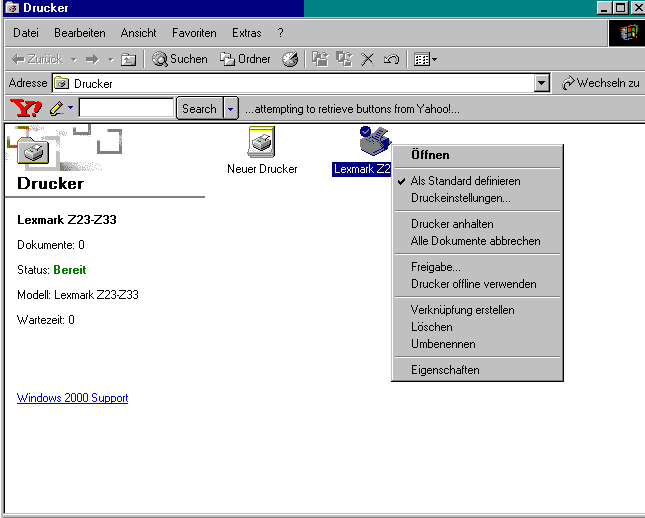This screenshot has width=645, height=518.
Task: Toggle Drucker offline verwenden
Action: tap(477, 284)
